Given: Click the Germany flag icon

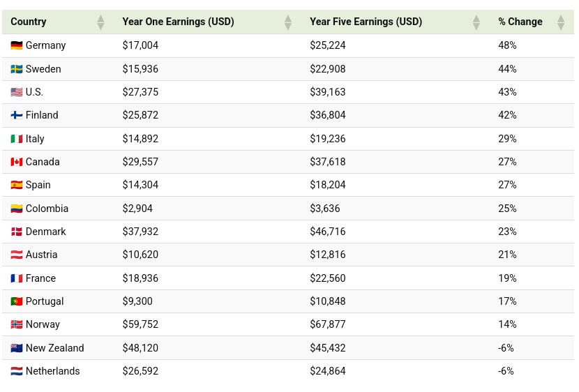Looking at the screenshot, I should 17,45.
